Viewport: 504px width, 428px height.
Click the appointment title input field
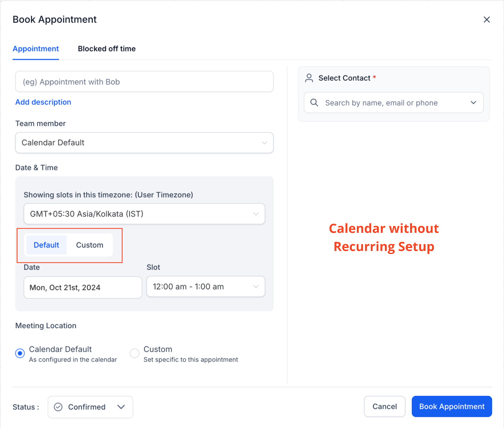tap(144, 81)
